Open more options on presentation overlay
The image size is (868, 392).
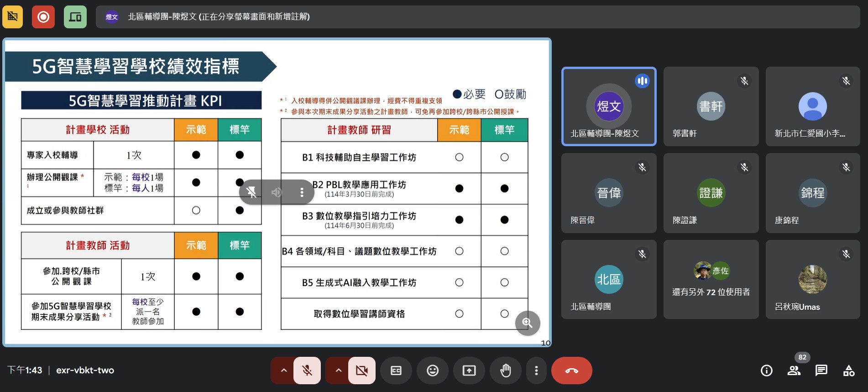[x=302, y=192]
